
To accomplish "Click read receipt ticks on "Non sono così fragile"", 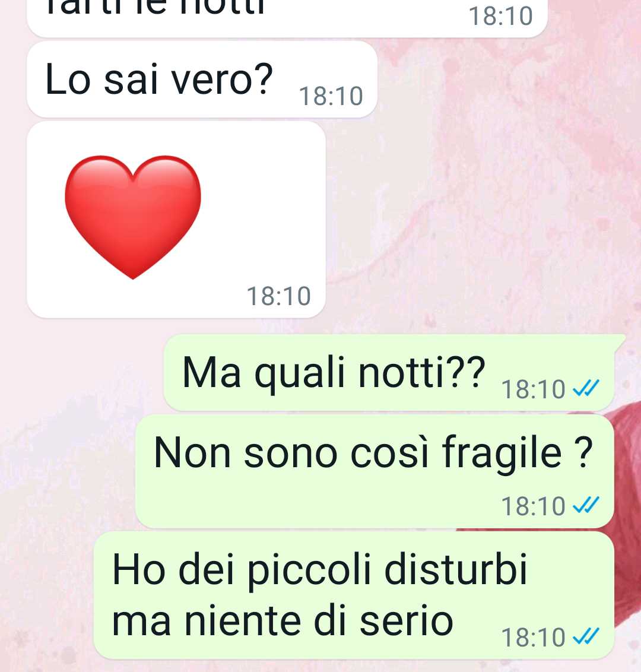I will pyautogui.click(x=586, y=505).
